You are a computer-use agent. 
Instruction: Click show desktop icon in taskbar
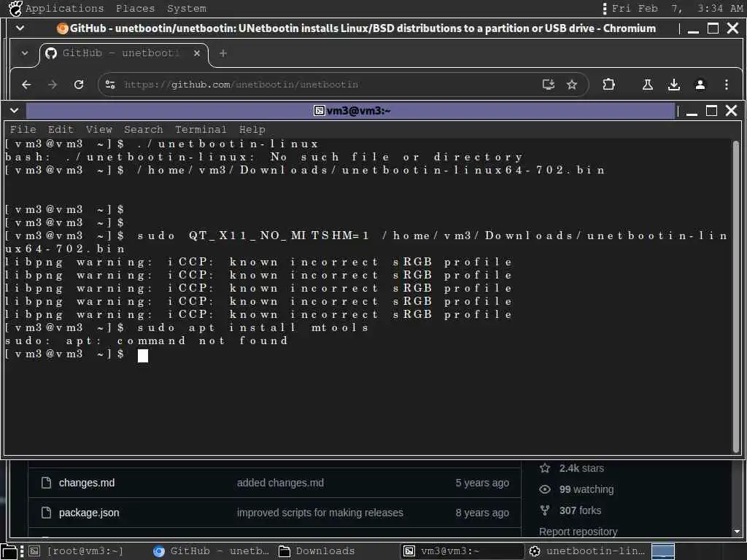[x=9, y=551]
